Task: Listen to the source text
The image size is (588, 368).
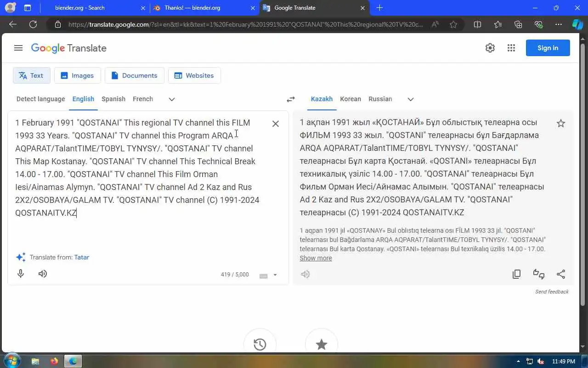Action: coord(43,274)
